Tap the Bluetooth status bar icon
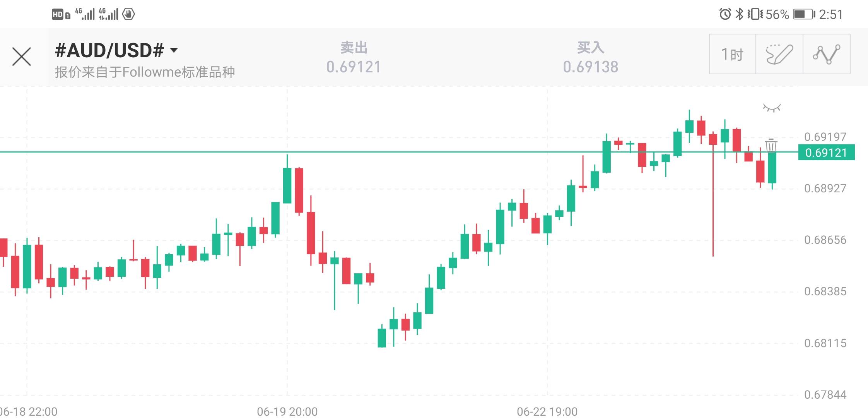Screen dimensions: 868x418 click(739, 14)
